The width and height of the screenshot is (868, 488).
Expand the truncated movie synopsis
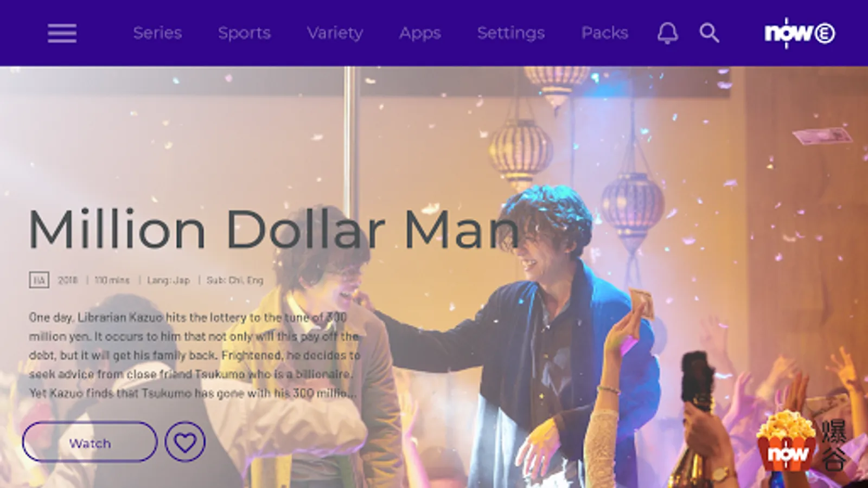[195, 355]
